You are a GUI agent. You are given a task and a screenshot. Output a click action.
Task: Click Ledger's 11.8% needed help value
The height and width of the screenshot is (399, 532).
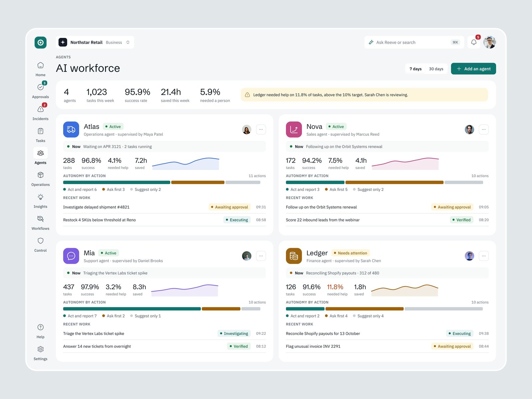(x=335, y=287)
